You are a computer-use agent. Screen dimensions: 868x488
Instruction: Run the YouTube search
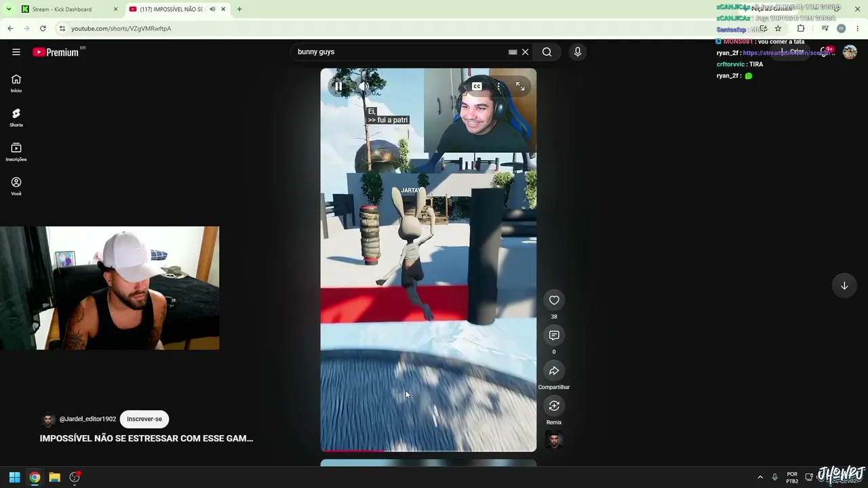tap(547, 52)
